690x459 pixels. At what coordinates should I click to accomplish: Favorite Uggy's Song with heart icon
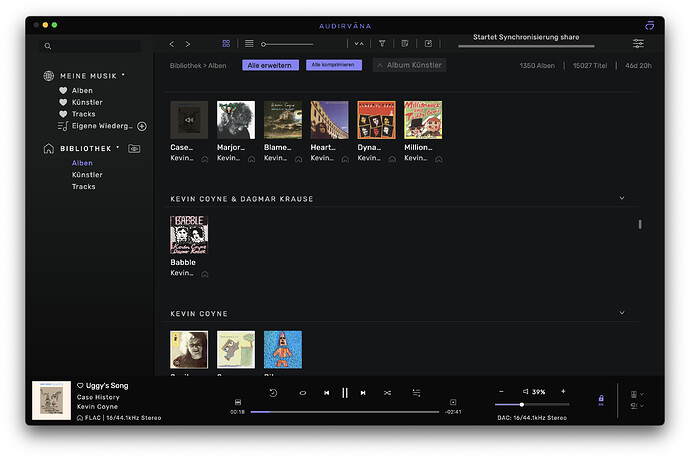click(80, 386)
